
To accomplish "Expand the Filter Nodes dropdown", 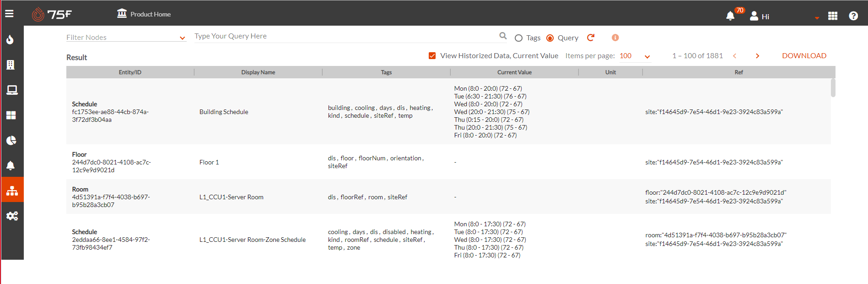I will click(126, 37).
